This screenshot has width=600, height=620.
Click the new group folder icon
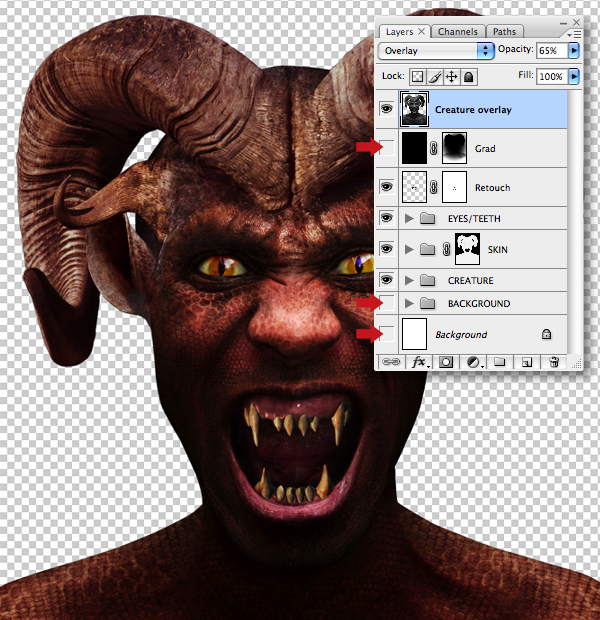click(500, 362)
